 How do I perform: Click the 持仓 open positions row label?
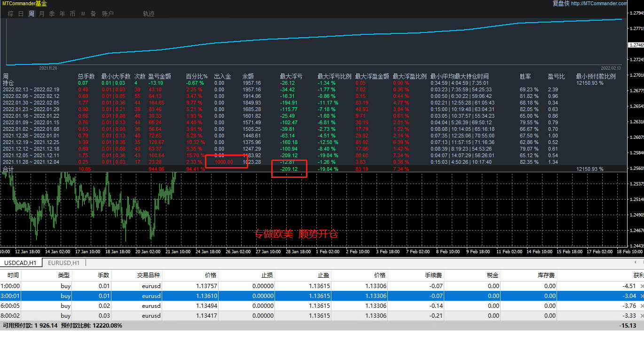coord(8,83)
